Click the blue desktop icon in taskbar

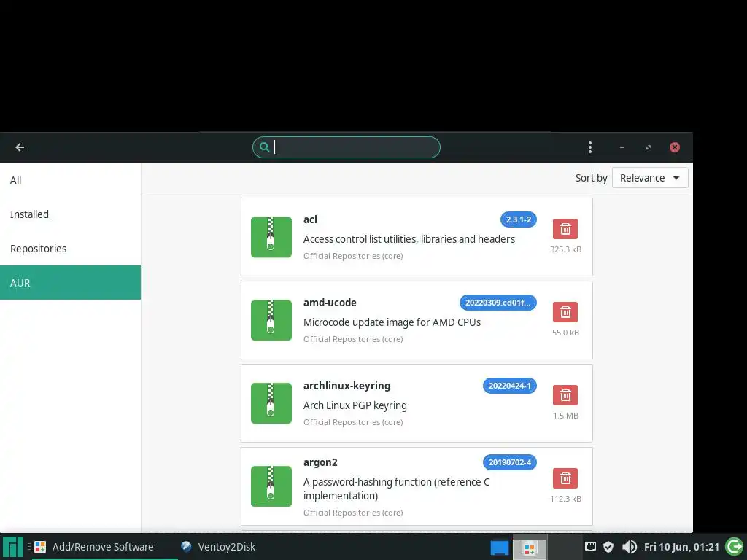(499, 547)
